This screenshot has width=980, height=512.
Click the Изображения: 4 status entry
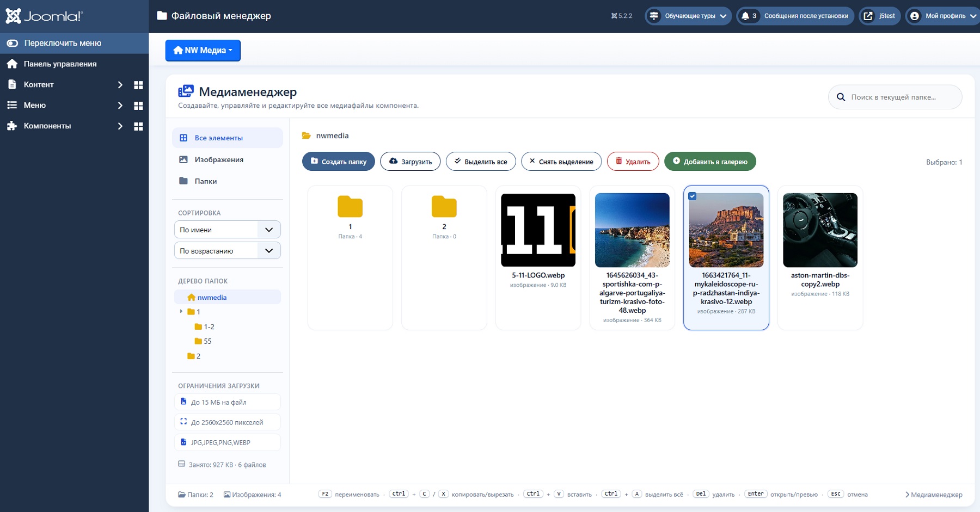click(x=253, y=495)
